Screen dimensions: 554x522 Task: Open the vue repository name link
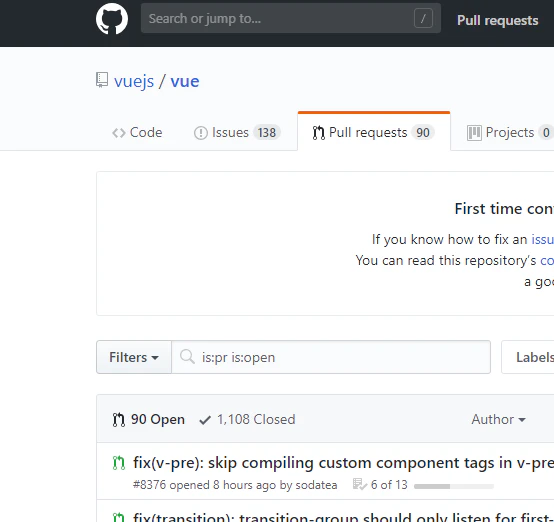click(185, 81)
